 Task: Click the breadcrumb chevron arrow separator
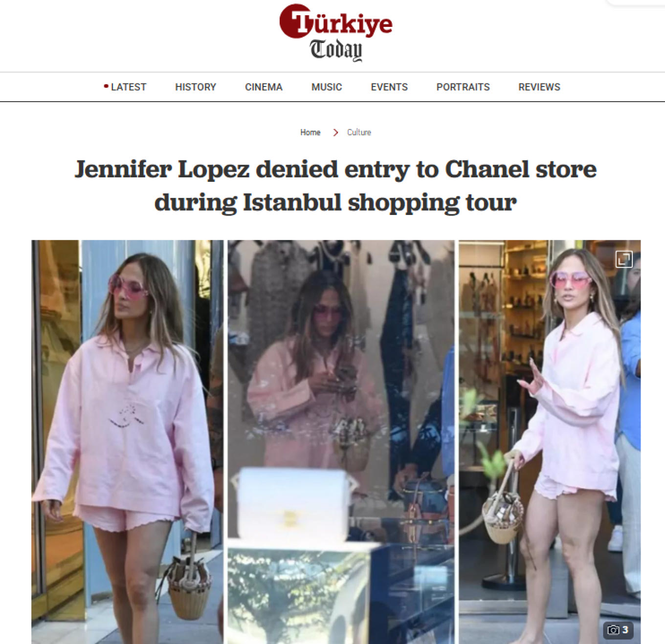(335, 132)
